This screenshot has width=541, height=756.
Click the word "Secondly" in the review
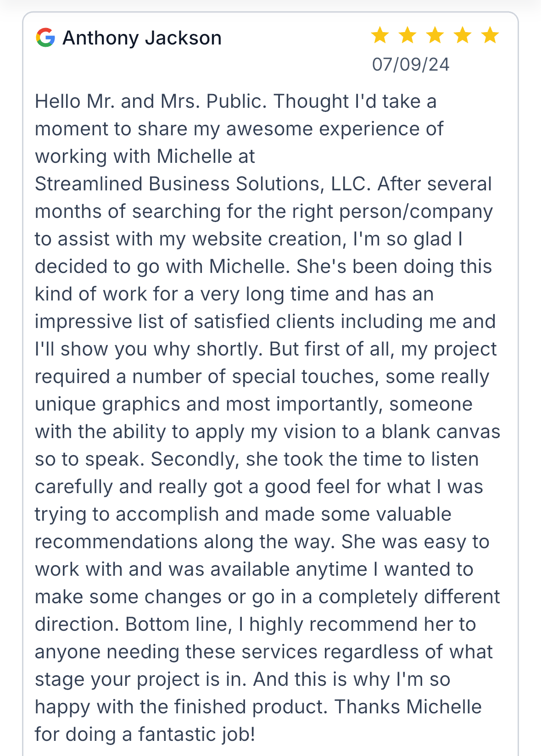pos(195,459)
